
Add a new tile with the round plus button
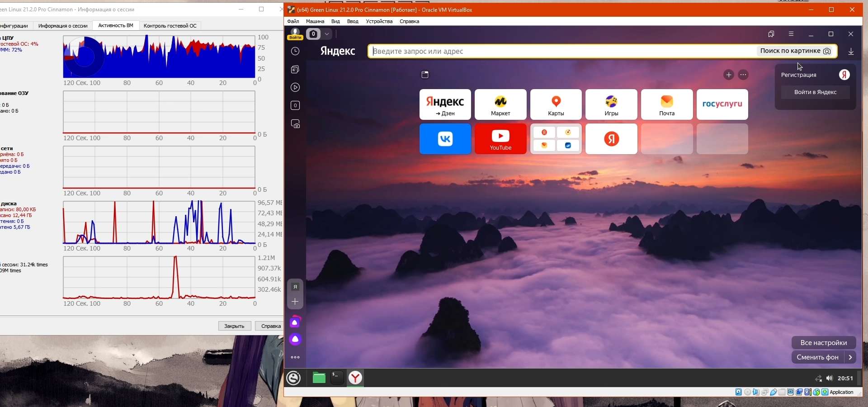[729, 75]
